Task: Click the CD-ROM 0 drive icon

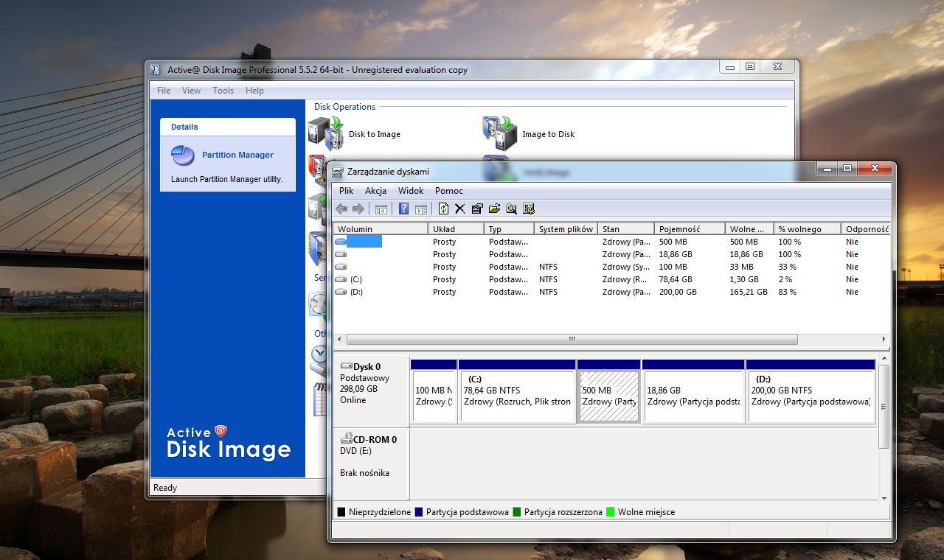Action: [x=346, y=439]
